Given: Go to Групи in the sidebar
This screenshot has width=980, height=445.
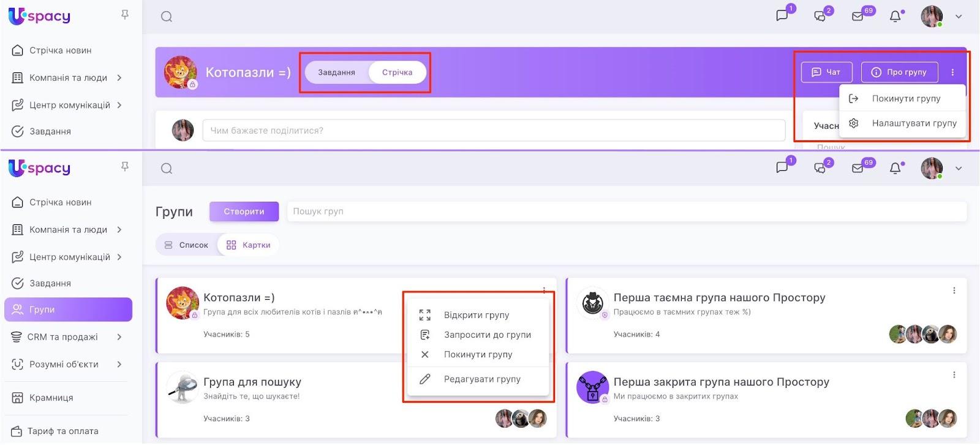Looking at the screenshot, I should (69, 310).
